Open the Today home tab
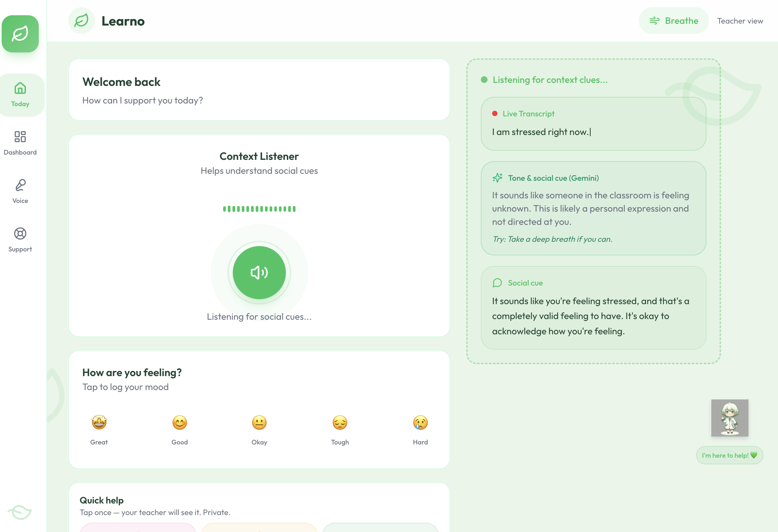The image size is (778, 532). tap(20, 95)
